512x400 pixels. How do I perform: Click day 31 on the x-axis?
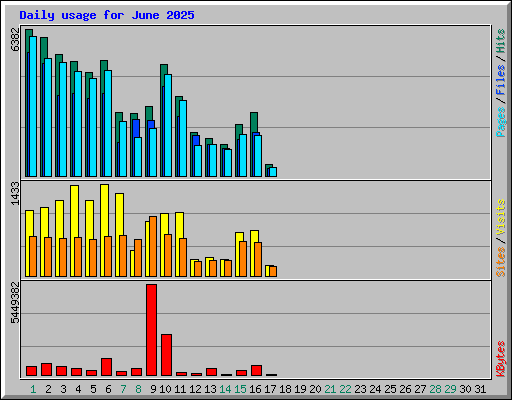pyautogui.click(x=480, y=389)
